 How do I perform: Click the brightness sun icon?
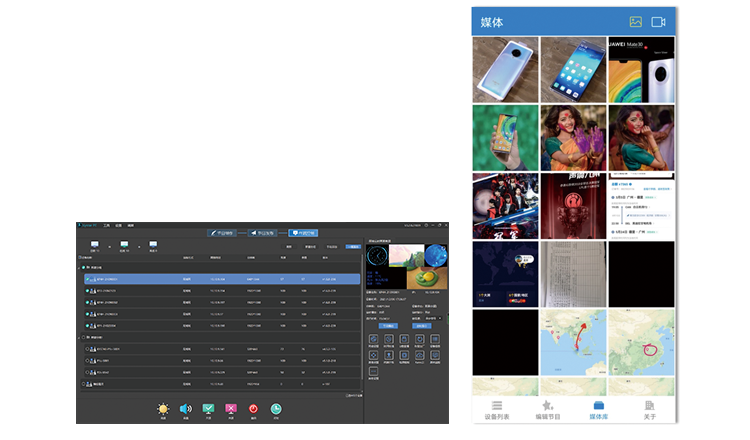click(163, 410)
